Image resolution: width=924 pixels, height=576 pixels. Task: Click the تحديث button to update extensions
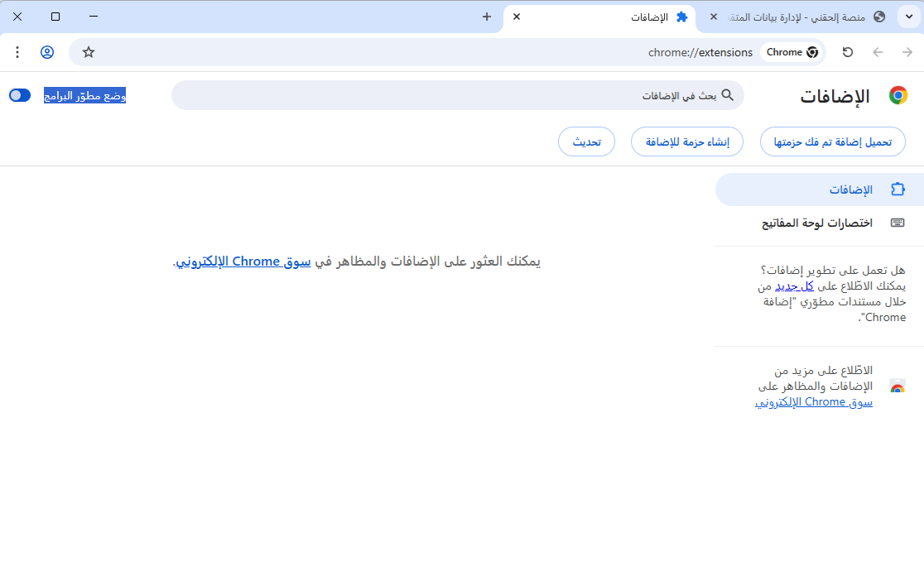[586, 142]
